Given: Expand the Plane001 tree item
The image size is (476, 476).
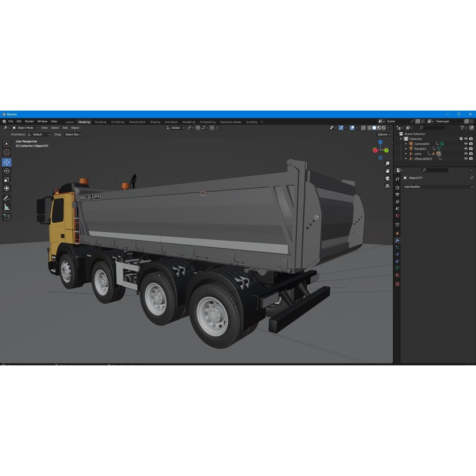Looking at the screenshot, I should 406,149.
